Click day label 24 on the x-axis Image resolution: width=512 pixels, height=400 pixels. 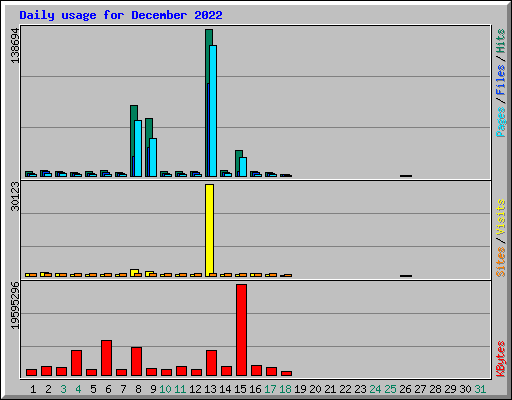coord(375,389)
